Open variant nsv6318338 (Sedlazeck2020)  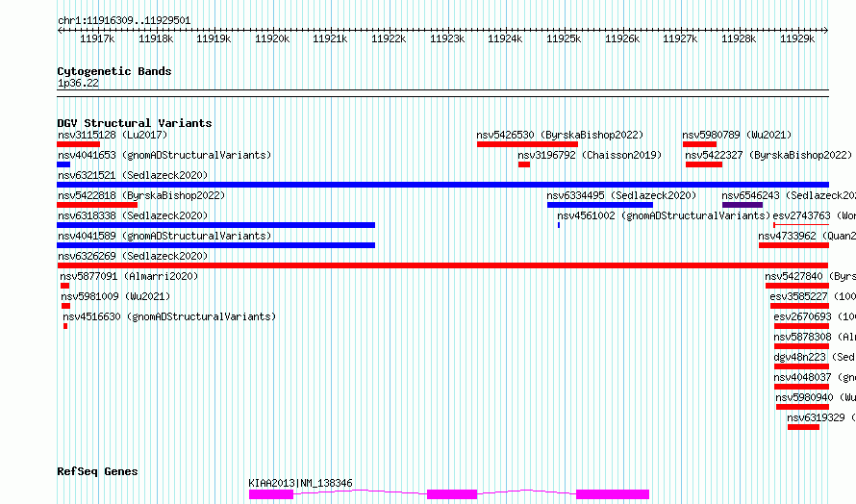click(133, 215)
